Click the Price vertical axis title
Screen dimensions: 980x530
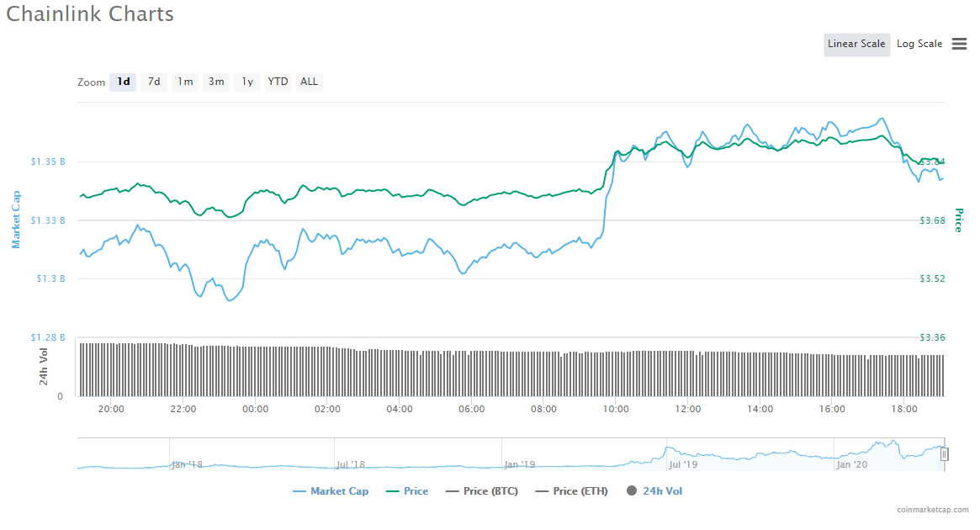pos(959,220)
